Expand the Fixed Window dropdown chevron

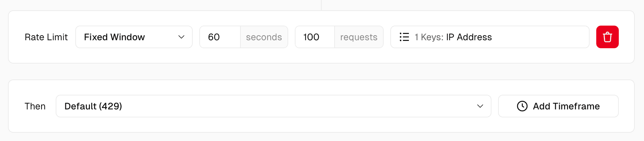[181, 37]
